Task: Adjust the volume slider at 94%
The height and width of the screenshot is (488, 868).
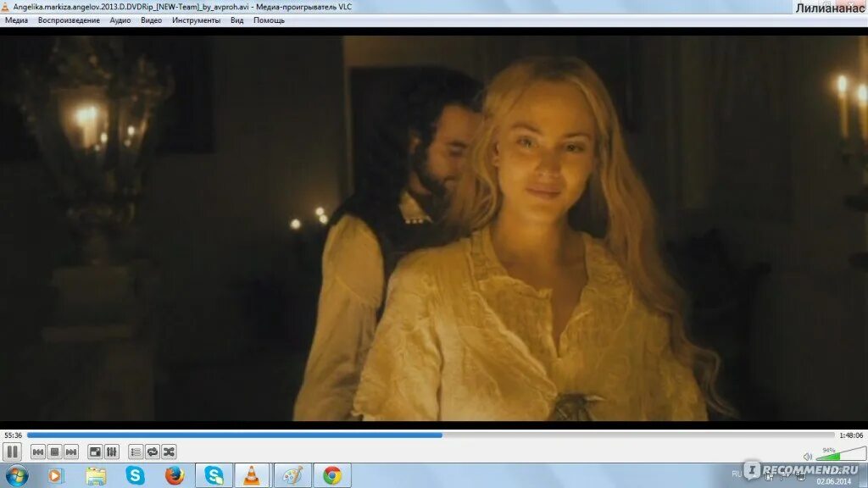Action: click(x=841, y=454)
